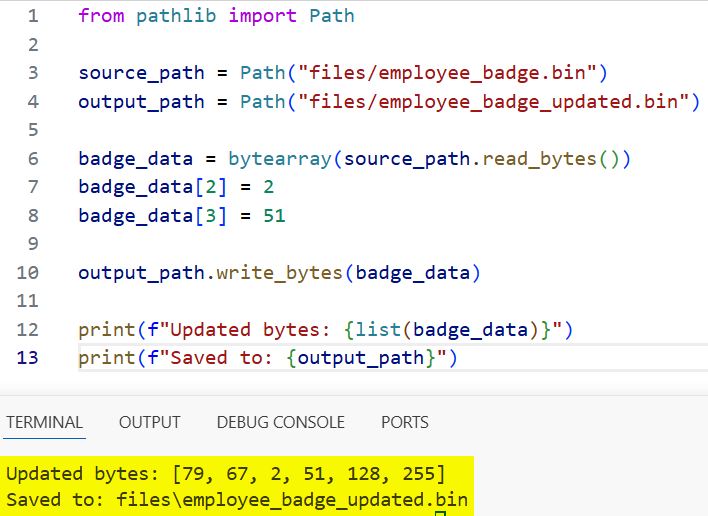Click the string "files/employee_badge_updated.bin"

494,102
